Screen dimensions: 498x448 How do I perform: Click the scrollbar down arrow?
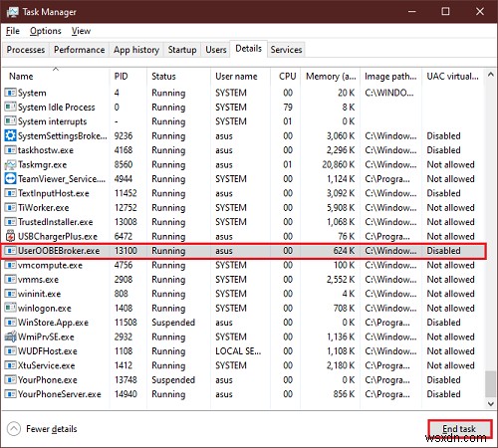(x=490, y=404)
